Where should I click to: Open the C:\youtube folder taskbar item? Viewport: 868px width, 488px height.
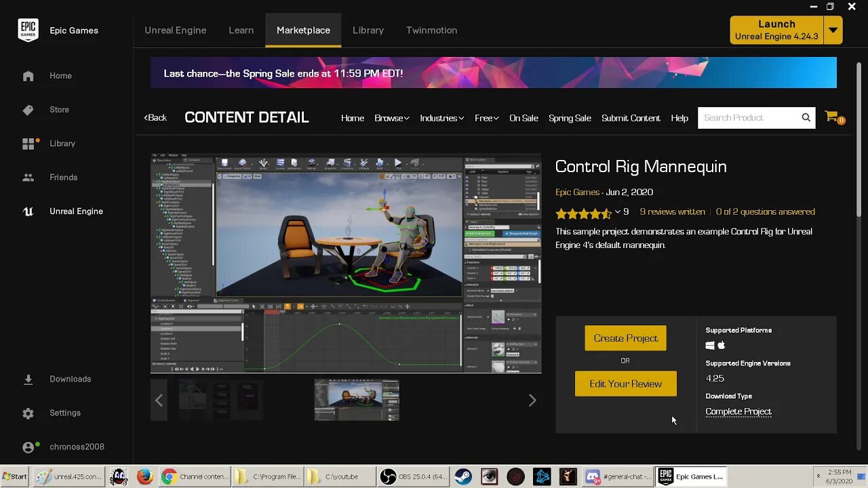[x=340, y=476]
